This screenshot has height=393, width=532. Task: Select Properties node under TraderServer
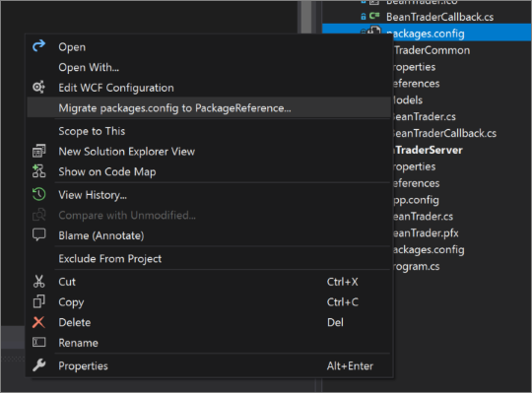[414, 166]
